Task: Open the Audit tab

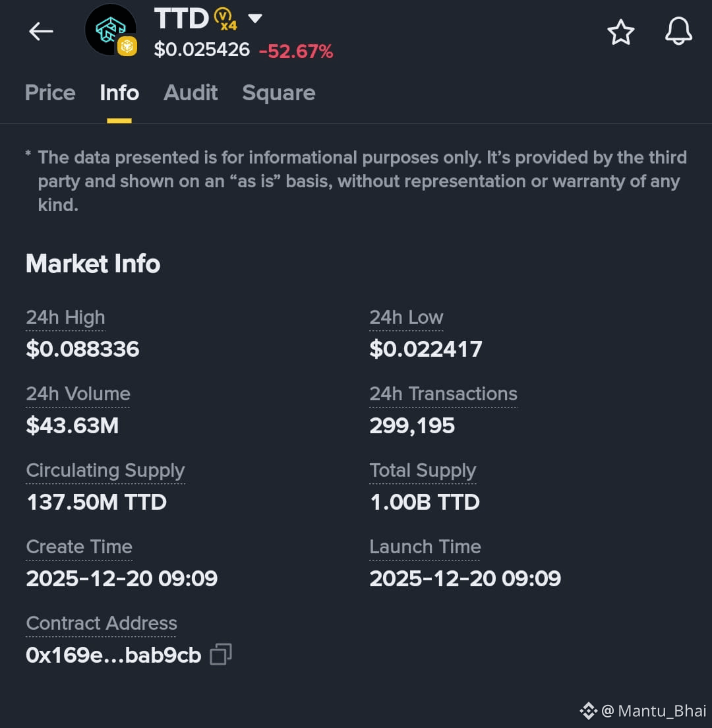Action: 191,93
